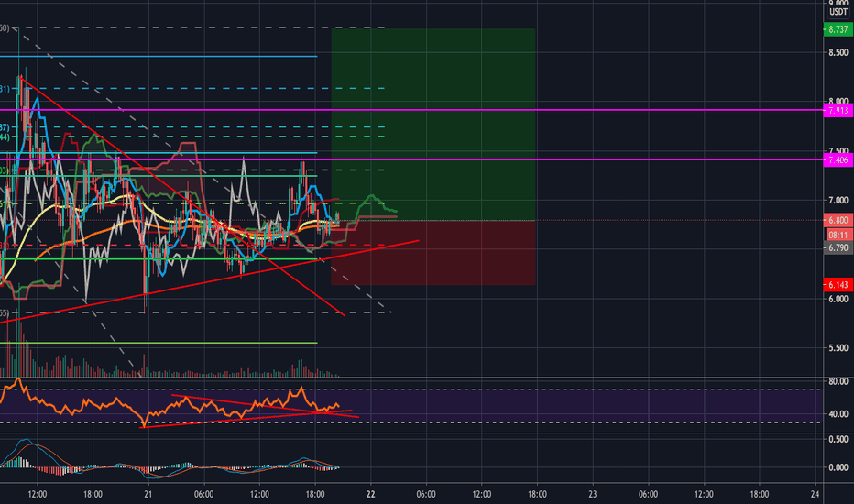This screenshot has width=854, height=504.
Task: Click the 06:00 label after date 23
Action: point(648,494)
